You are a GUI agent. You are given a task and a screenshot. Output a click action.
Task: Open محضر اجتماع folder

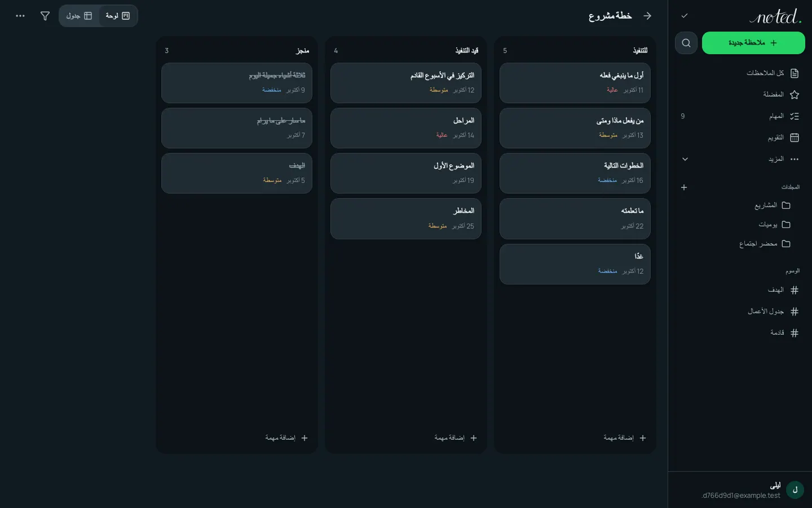click(x=740, y=244)
